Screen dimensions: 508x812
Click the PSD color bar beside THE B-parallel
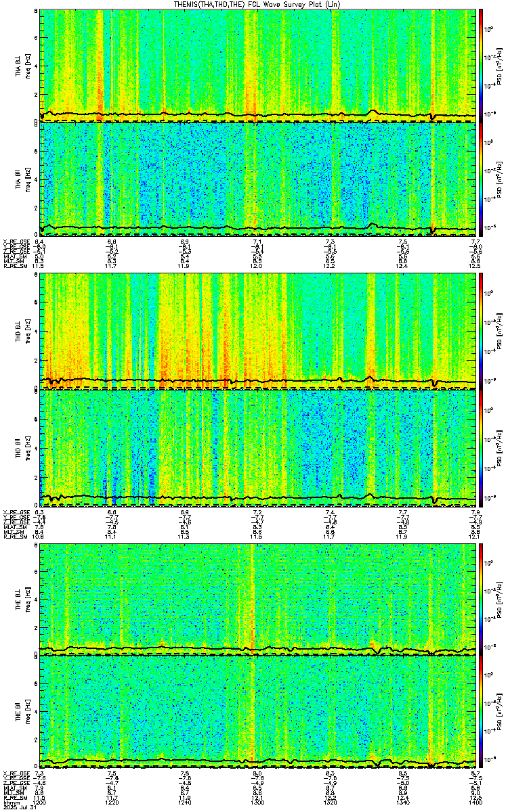click(482, 712)
